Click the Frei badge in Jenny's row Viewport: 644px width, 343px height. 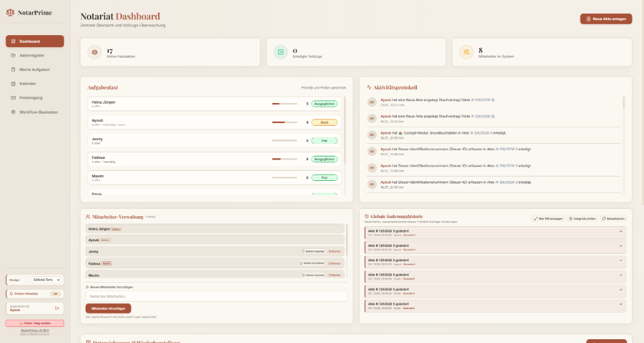click(325, 141)
